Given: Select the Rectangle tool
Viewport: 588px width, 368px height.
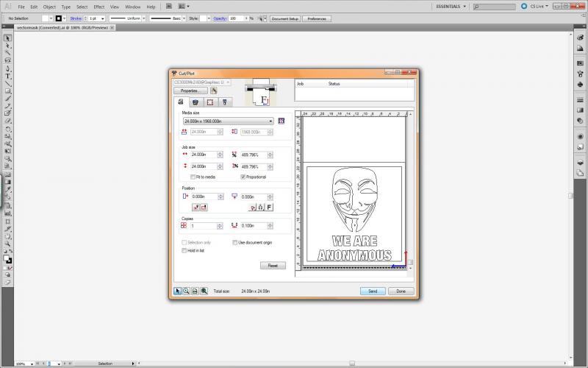Looking at the screenshot, I should pyautogui.click(x=7, y=91).
